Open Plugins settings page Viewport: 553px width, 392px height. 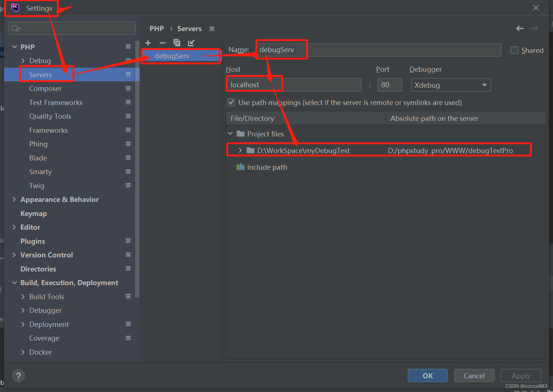[x=33, y=241]
